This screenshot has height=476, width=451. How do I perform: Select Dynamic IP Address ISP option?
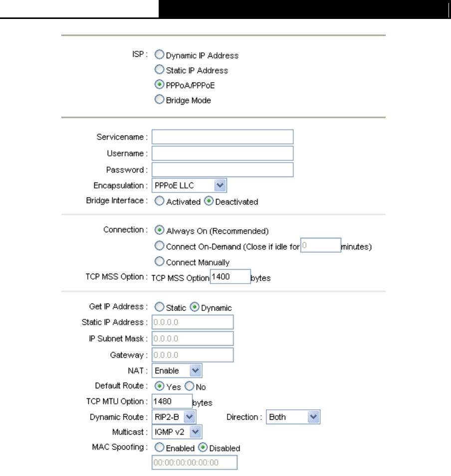click(159, 54)
